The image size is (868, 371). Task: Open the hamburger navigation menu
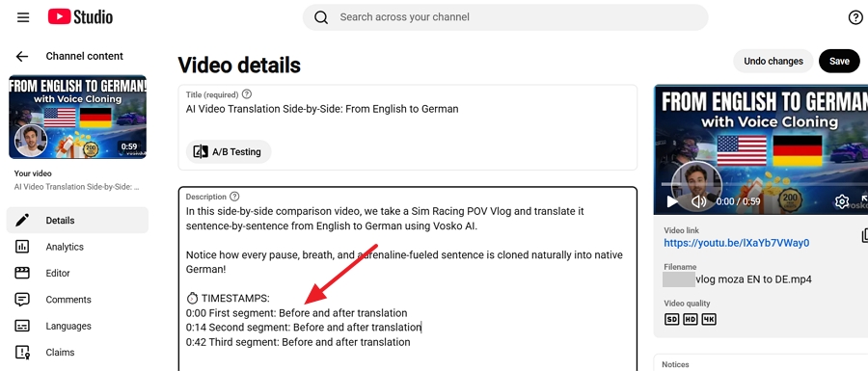pyautogui.click(x=23, y=17)
